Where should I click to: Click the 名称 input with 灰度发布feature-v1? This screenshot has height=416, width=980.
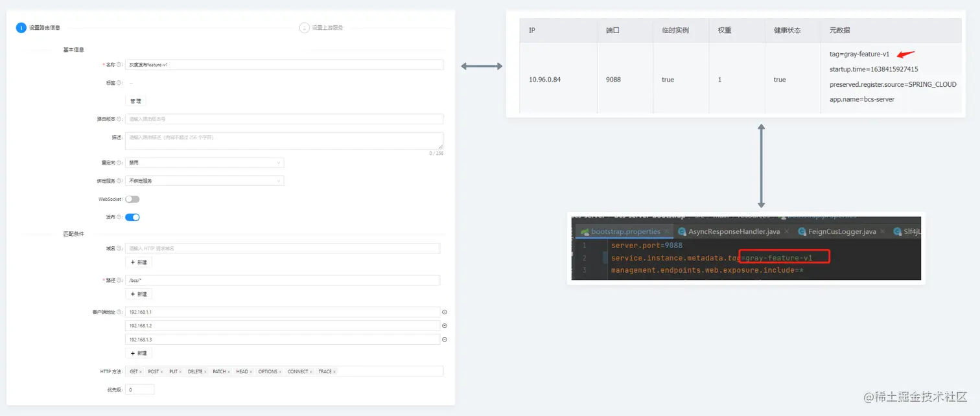pos(284,65)
